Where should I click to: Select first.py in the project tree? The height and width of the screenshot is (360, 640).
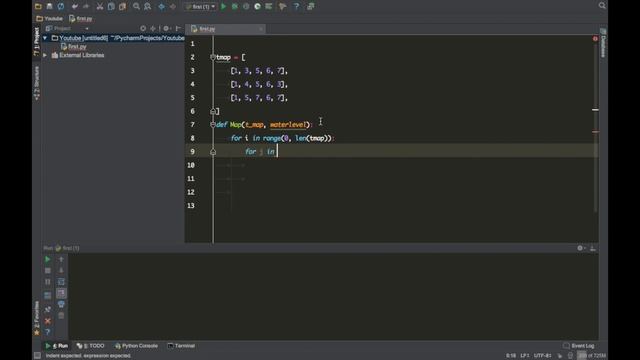73,47
